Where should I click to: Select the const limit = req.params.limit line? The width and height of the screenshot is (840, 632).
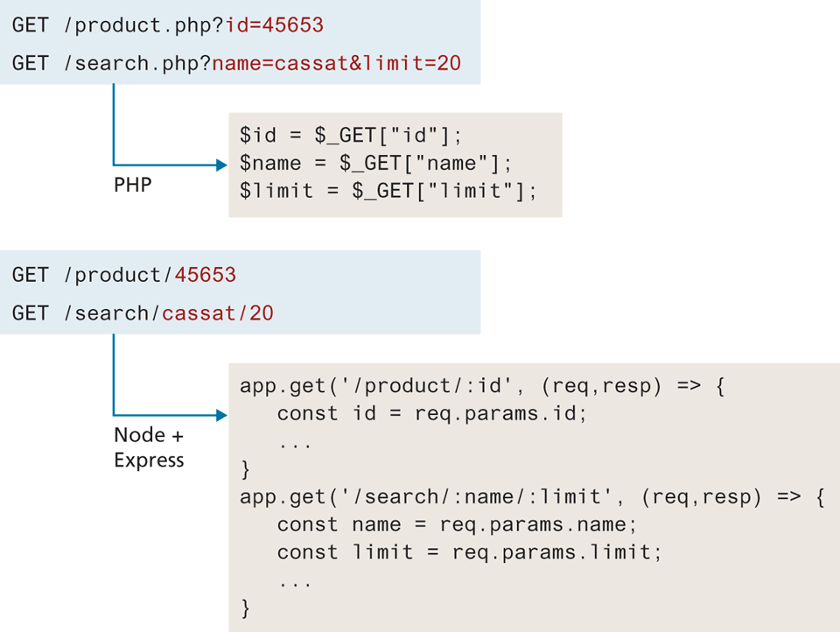coord(464,552)
